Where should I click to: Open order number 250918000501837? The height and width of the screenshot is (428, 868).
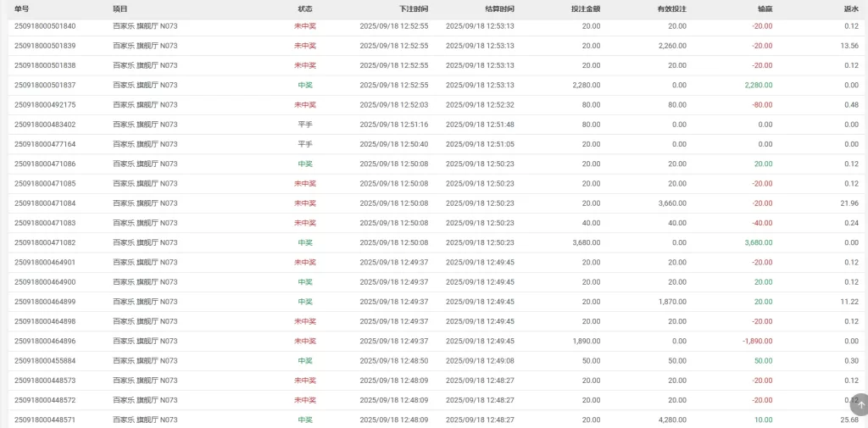click(x=45, y=85)
